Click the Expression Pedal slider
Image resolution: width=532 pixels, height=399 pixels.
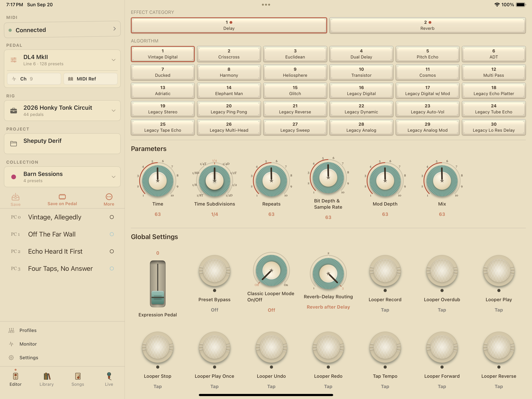click(158, 284)
